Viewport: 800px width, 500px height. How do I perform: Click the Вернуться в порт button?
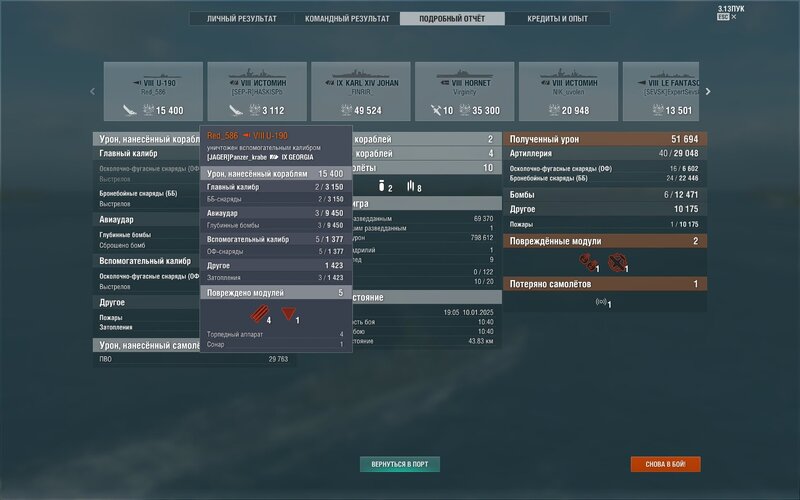click(x=399, y=465)
